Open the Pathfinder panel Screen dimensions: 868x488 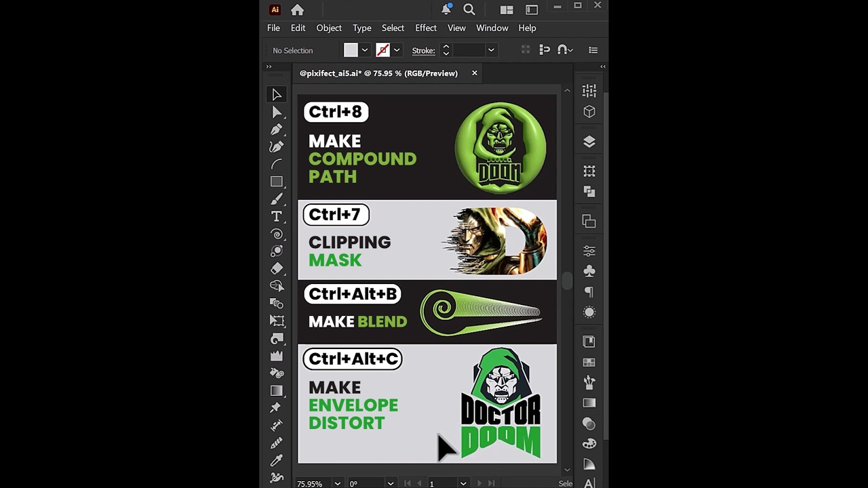pyautogui.click(x=589, y=192)
